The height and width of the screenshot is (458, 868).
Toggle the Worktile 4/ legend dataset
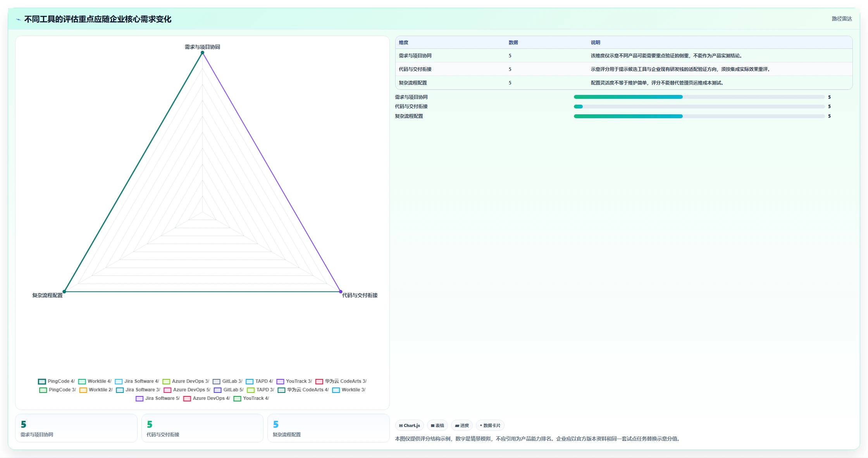(x=95, y=381)
